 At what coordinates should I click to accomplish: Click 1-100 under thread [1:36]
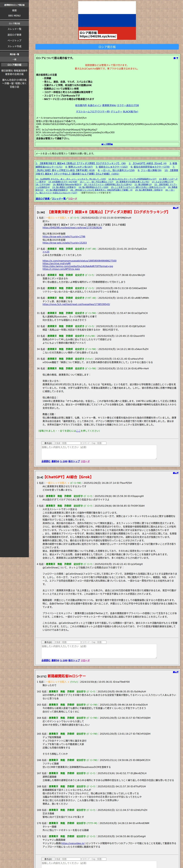click(64, 461)
